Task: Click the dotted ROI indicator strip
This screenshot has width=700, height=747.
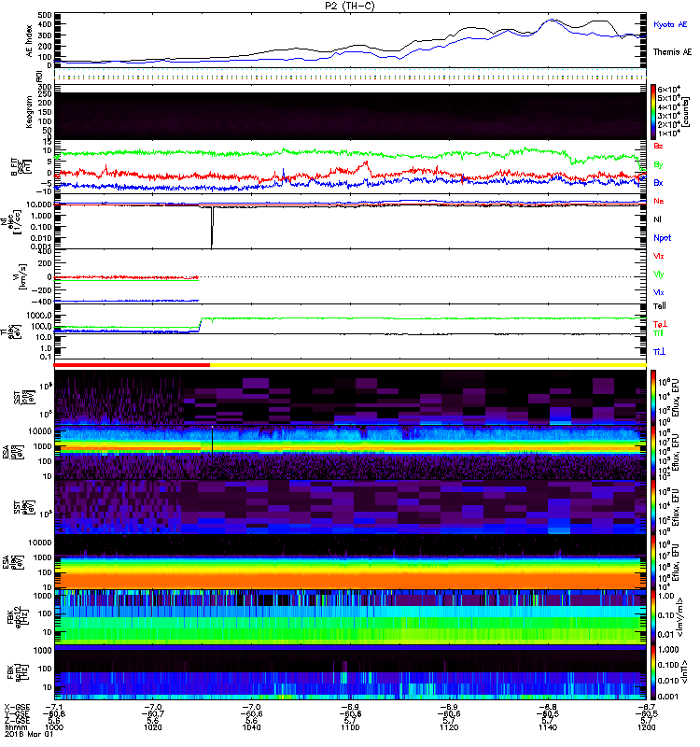Action: [x=350, y=77]
